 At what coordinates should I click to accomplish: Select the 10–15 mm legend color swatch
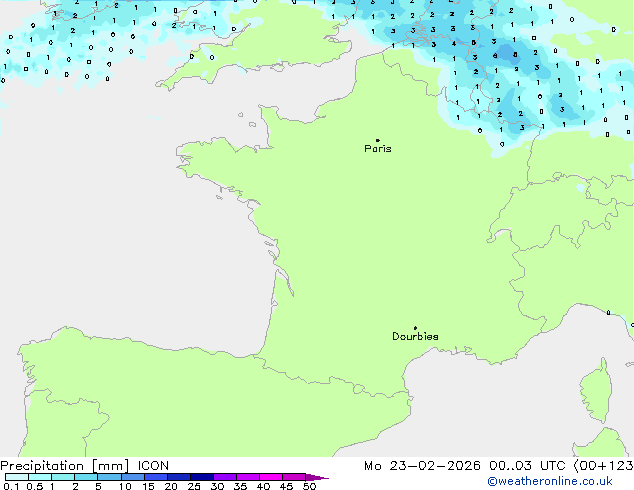coord(132,477)
